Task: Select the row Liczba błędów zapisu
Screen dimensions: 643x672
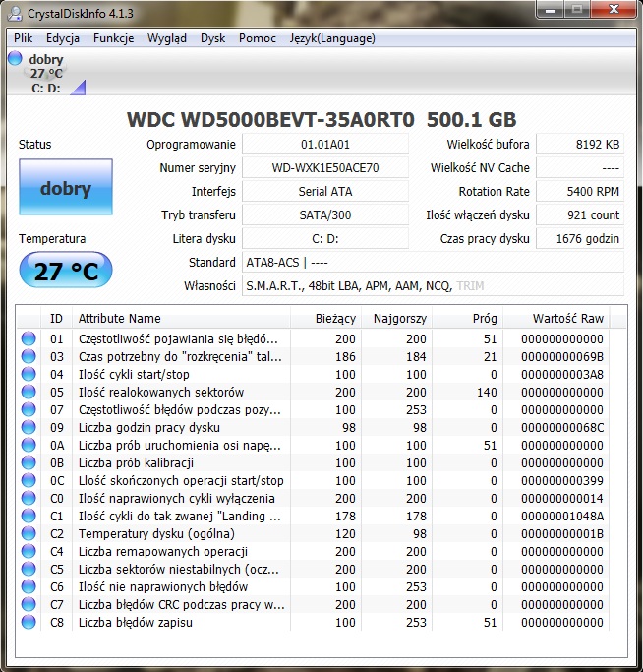Action: coord(314,622)
